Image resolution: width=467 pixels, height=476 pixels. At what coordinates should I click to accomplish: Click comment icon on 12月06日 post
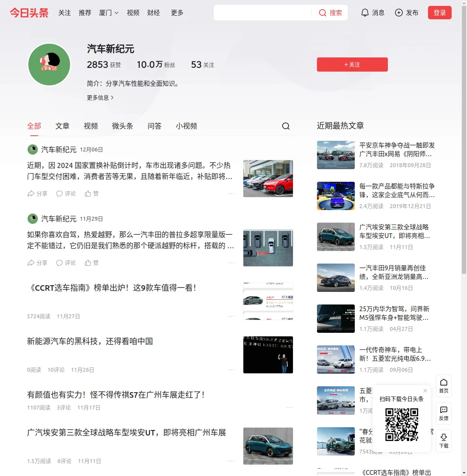click(59, 194)
